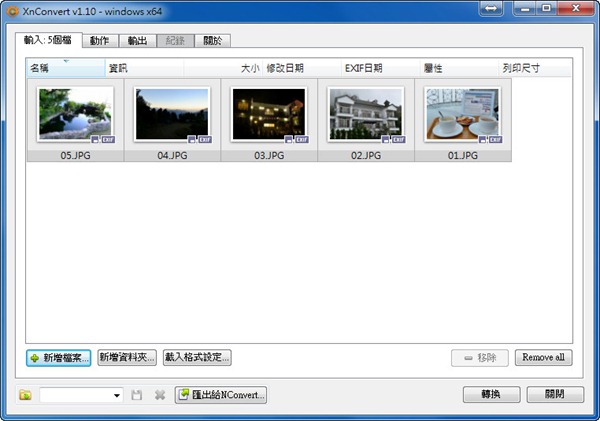Open the 輸出 tab
Image resolution: width=600 pixels, height=421 pixels.
[x=138, y=41]
